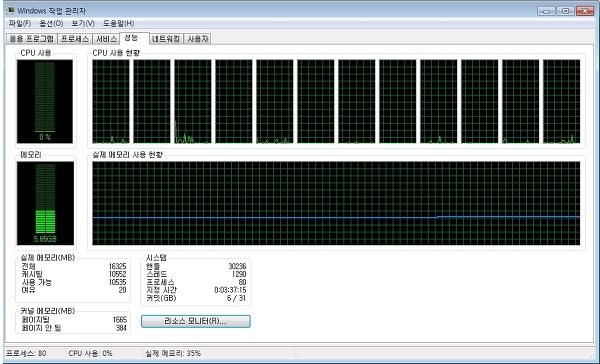
Task: Click the 스레드 label
Action: click(x=157, y=274)
